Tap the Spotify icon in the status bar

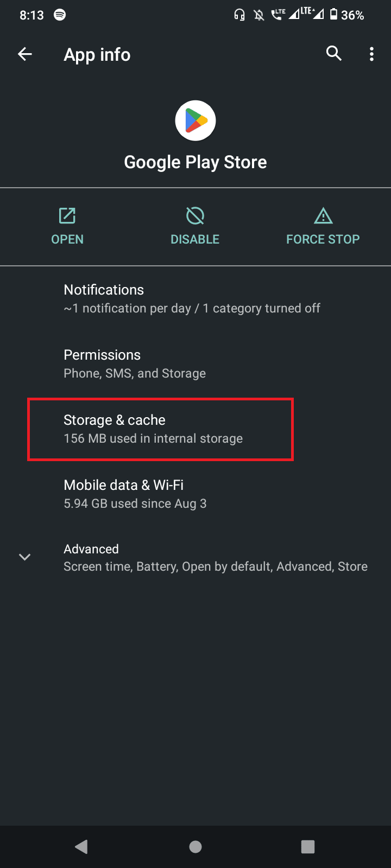tap(59, 15)
